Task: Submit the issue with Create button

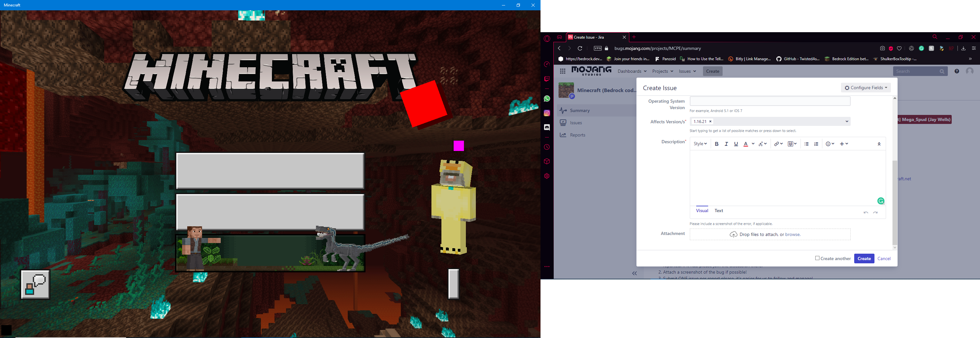Action: click(864, 258)
